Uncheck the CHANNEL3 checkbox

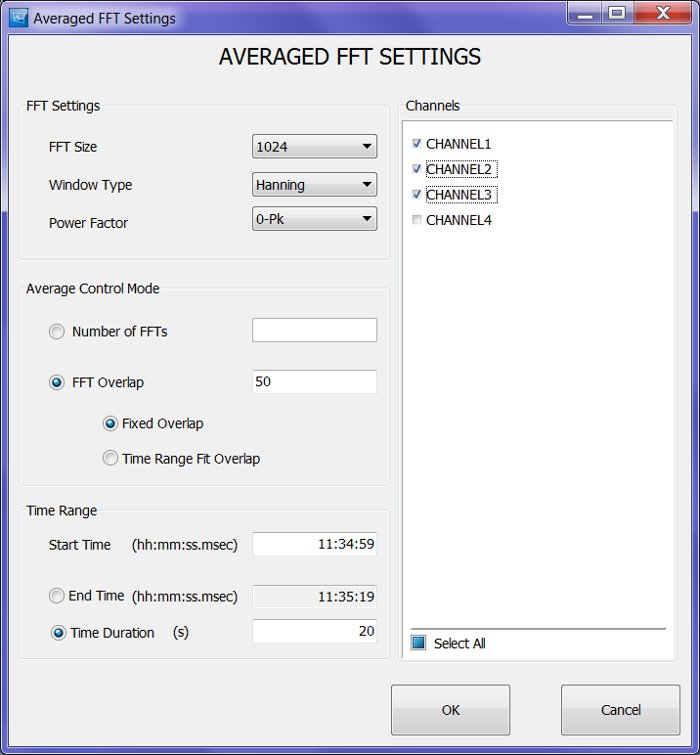416,195
